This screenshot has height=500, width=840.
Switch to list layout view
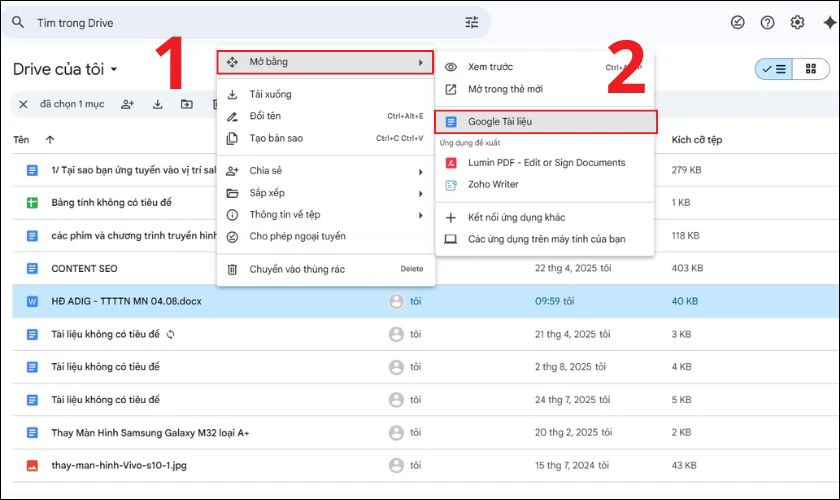tap(774, 69)
